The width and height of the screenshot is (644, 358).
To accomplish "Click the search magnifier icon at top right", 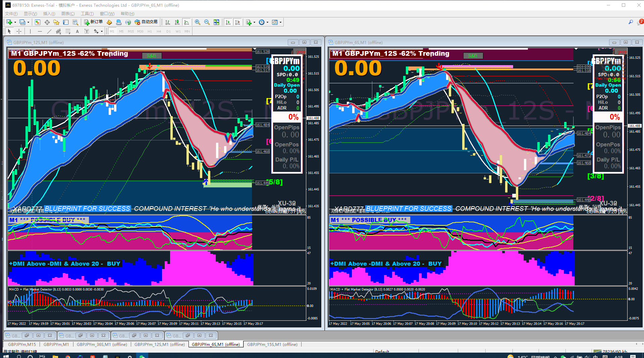I will pos(631,22).
